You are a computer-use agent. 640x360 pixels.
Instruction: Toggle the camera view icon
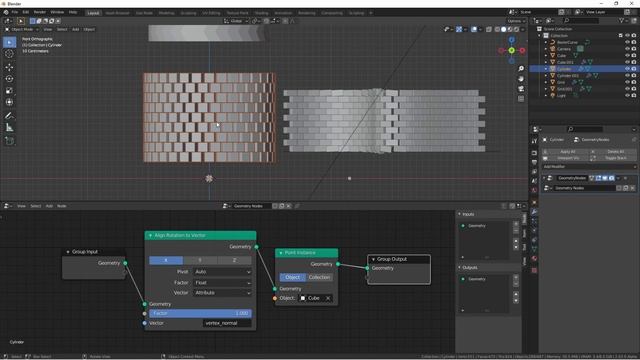[521, 89]
